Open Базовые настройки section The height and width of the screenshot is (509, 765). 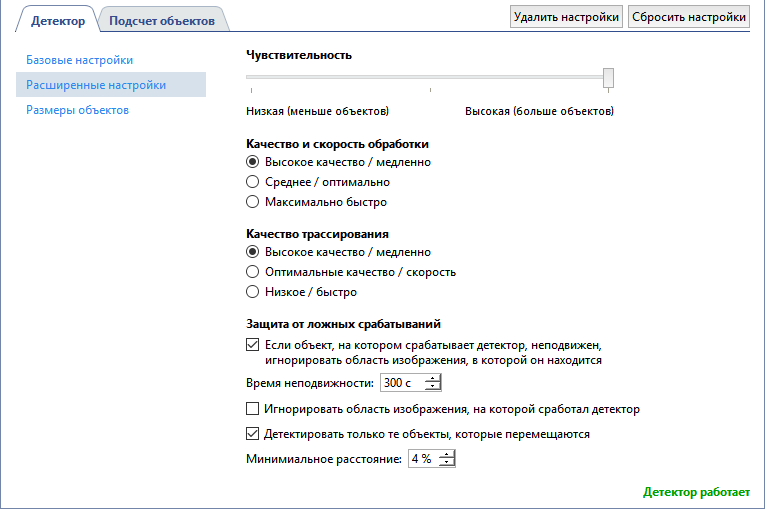click(79, 60)
